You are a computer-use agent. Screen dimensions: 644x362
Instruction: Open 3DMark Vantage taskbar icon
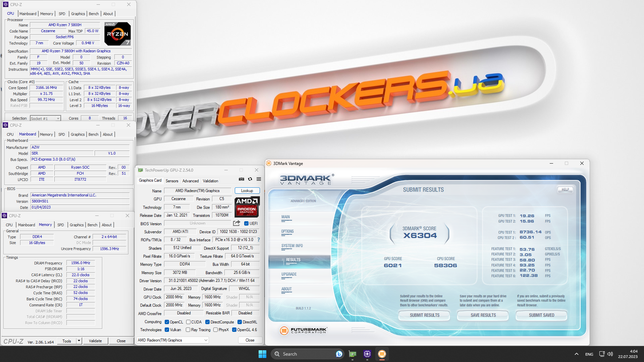point(382,354)
